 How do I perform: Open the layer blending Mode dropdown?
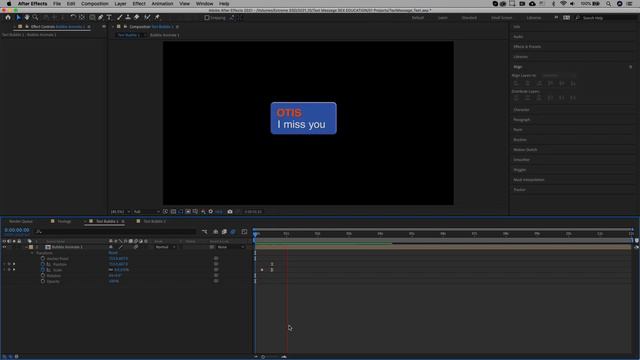[x=165, y=247]
